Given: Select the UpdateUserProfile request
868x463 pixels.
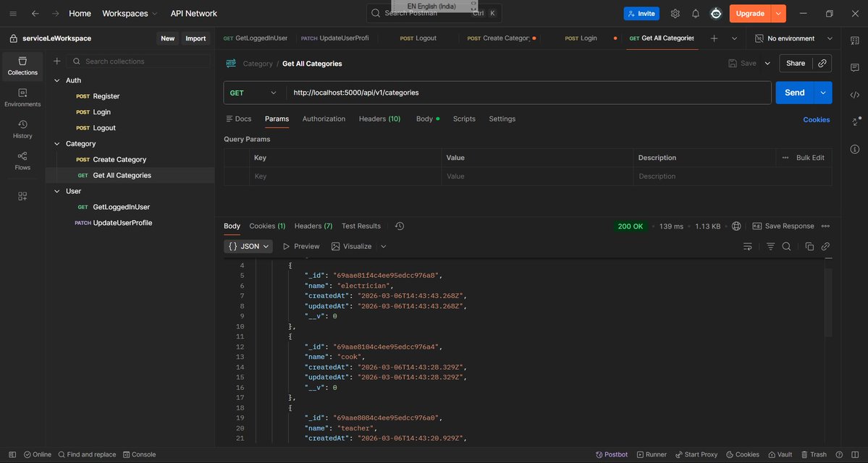Looking at the screenshot, I should coord(114,223).
